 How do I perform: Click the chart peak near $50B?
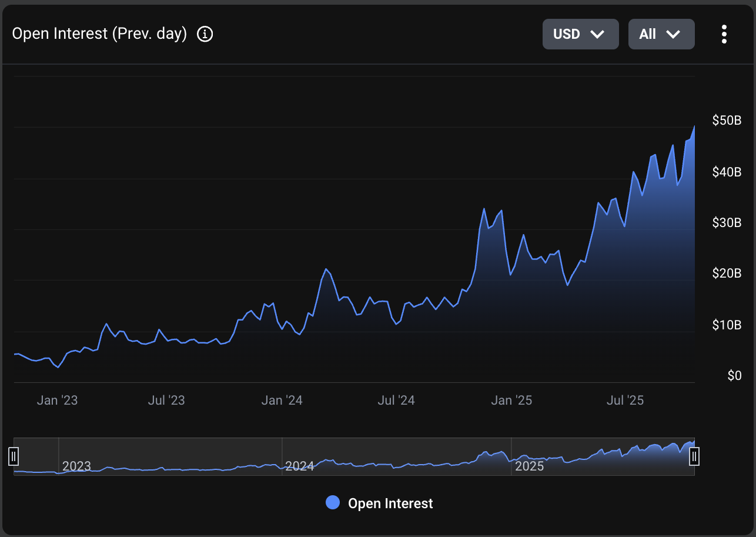point(694,126)
